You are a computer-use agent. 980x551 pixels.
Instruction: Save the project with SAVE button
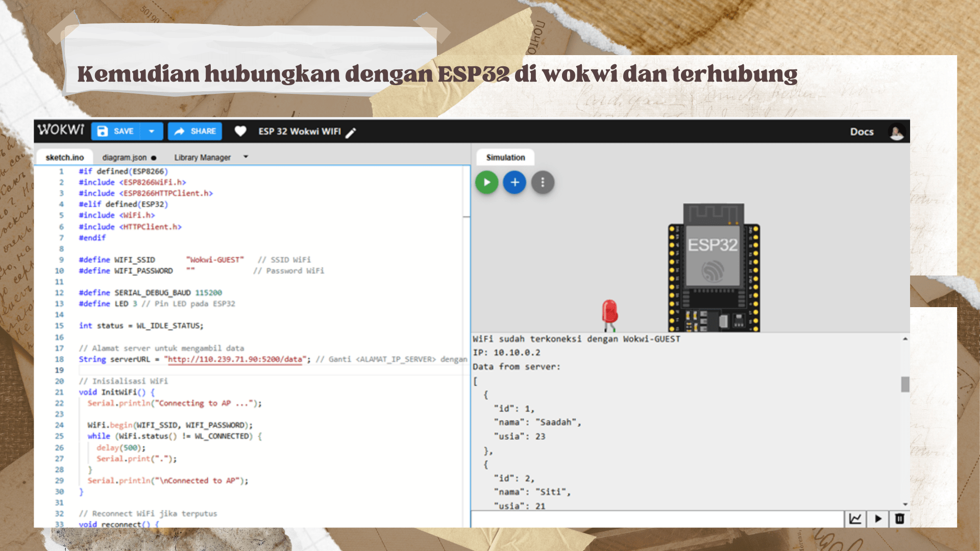pos(116,131)
